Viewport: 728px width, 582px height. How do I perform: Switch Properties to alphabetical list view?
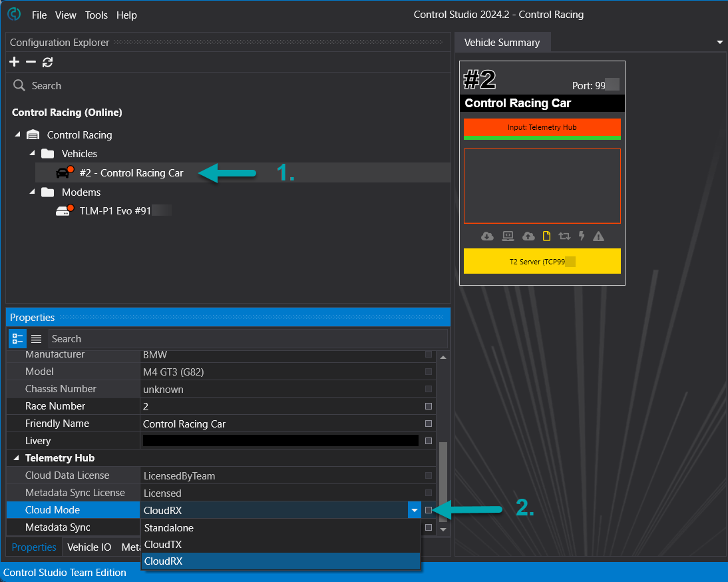click(36, 338)
